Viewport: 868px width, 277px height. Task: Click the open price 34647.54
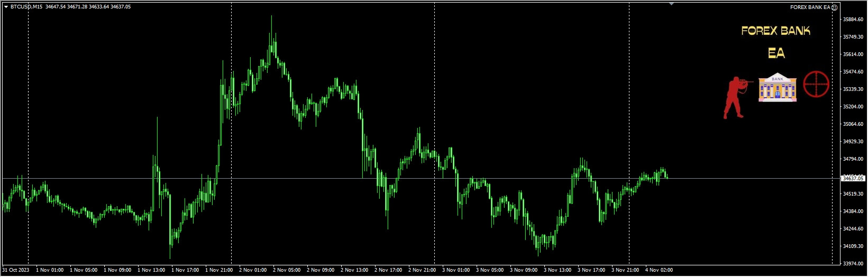coord(56,7)
